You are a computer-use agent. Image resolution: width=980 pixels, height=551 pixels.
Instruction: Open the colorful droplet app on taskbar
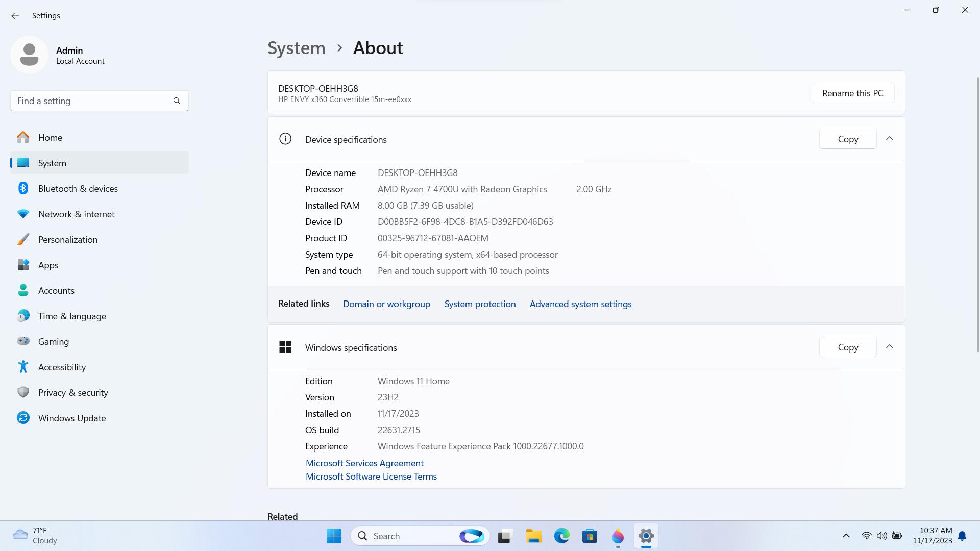618,536
